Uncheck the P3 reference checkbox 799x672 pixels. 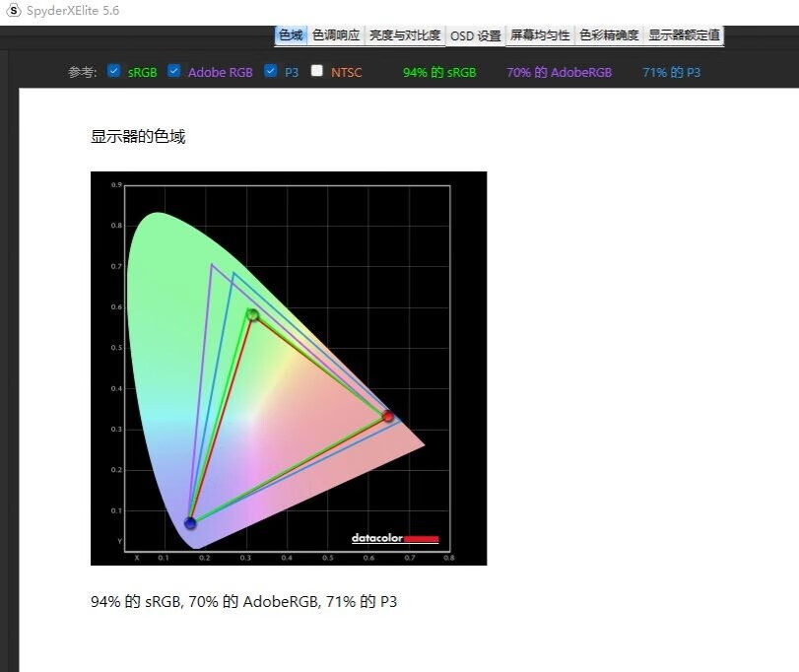point(271,71)
